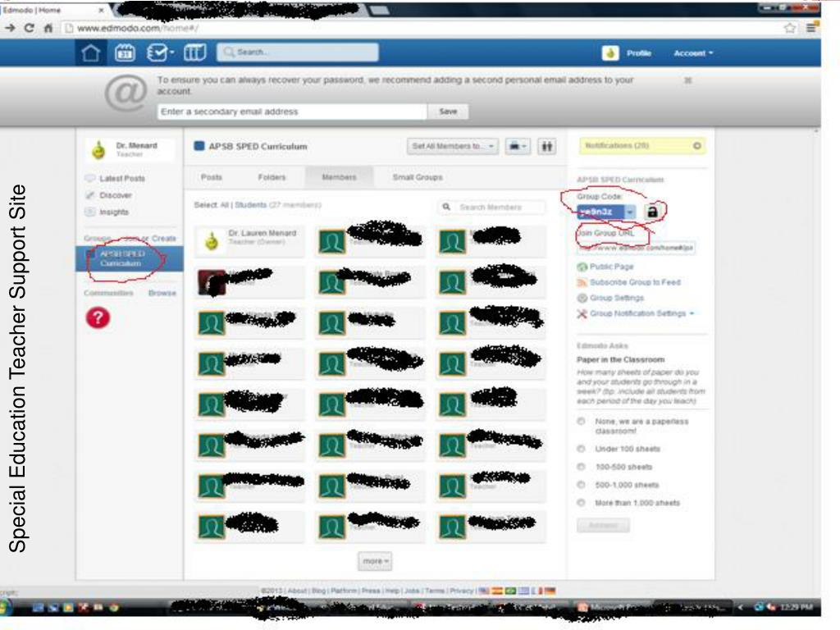The image size is (840, 630).
Task: Open the print members dropdown
Action: tap(518, 146)
